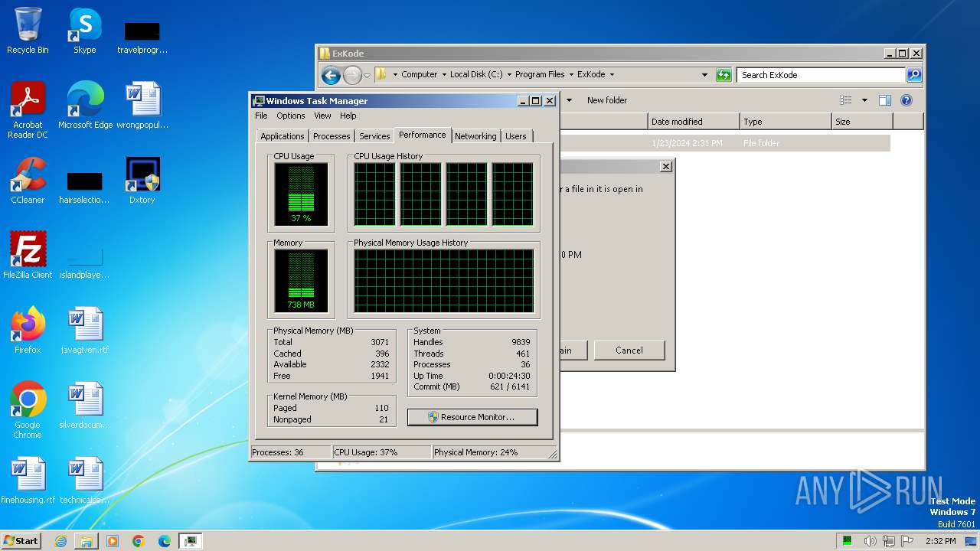This screenshot has height=551, width=980.
Task: Switch to the Processes tab
Action: click(x=332, y=136)
